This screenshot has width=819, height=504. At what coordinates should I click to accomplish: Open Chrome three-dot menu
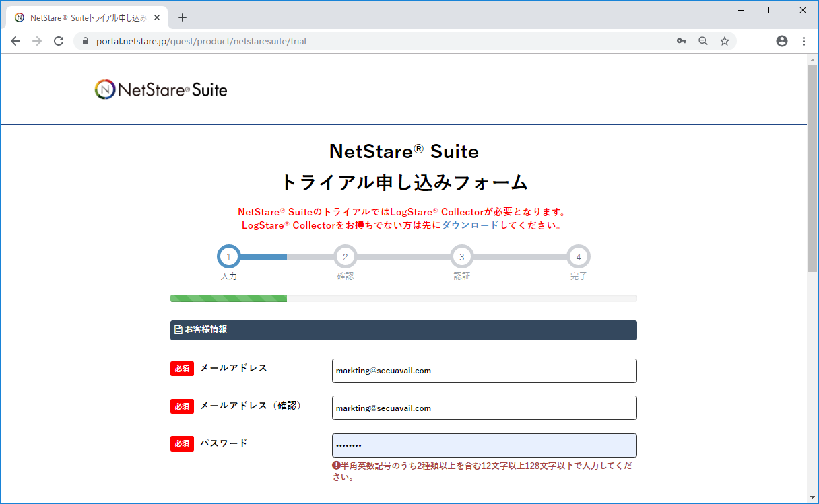(x=804, y=41)
